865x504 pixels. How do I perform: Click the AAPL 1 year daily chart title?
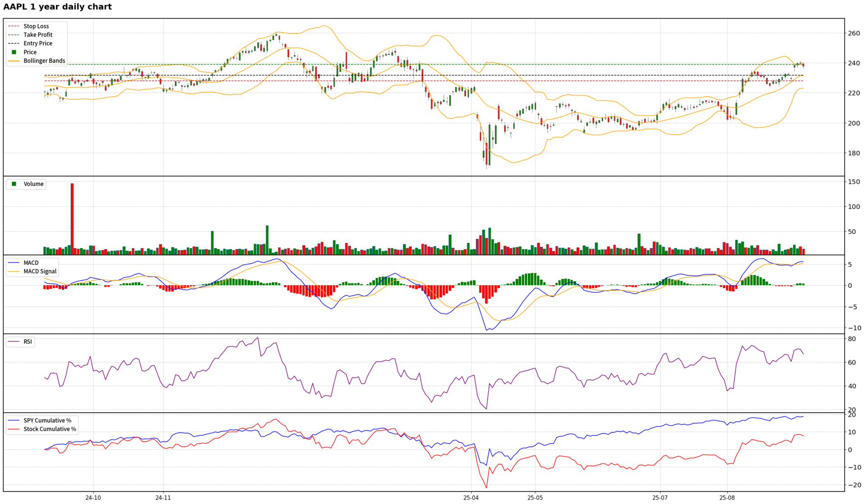pos(58,7)
